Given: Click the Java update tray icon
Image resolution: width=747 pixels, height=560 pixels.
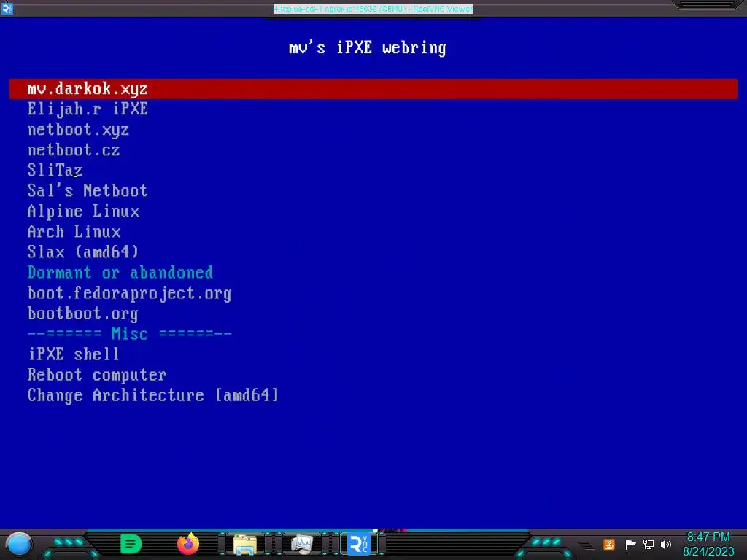Looking at the screenshot, I should (609, 544).
